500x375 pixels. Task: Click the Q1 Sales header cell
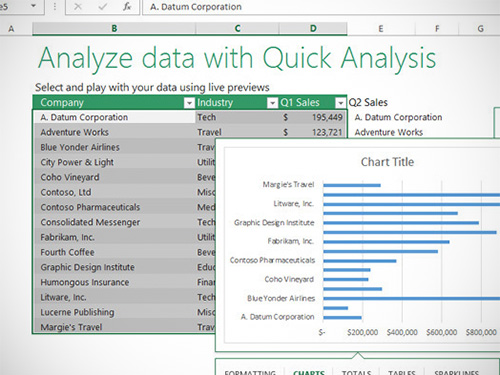(x=313, y=102)
